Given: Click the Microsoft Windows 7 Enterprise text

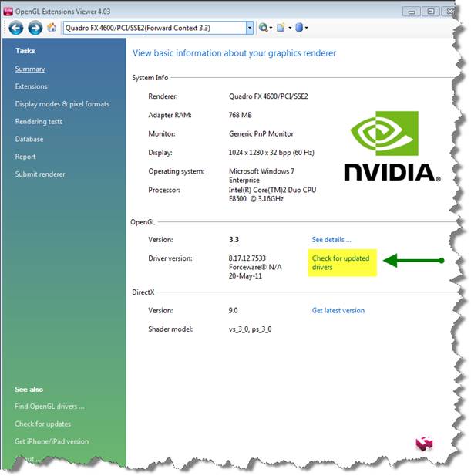Looking at the screenshot, I should tap(261, 176).
